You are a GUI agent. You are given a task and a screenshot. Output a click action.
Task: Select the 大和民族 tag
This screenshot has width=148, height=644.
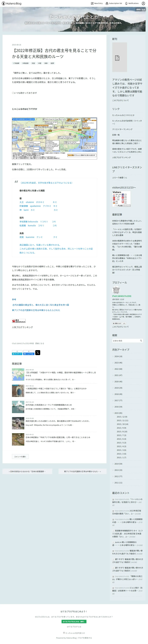pos(25,63)
